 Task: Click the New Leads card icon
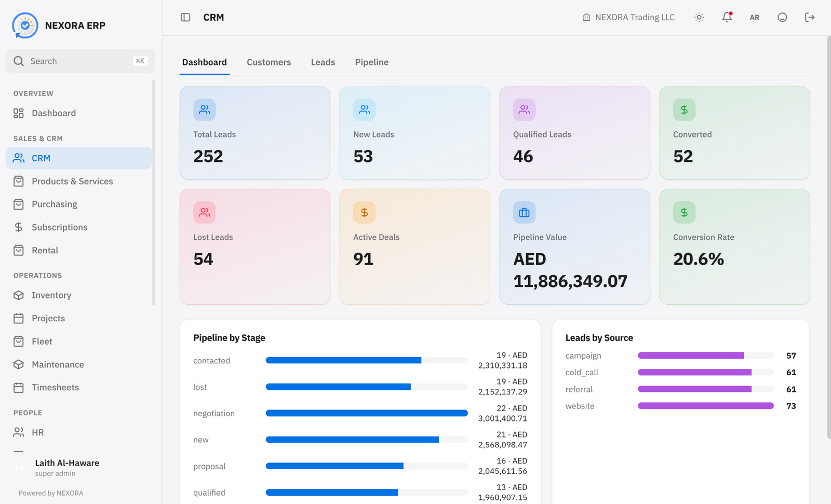365,110
